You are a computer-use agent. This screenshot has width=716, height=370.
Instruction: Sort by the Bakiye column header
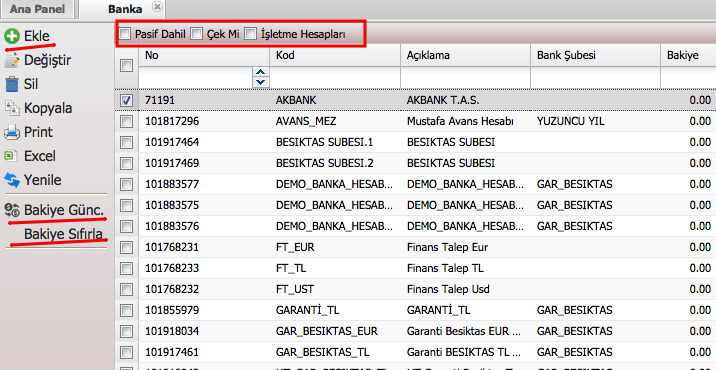coord(688,55)
